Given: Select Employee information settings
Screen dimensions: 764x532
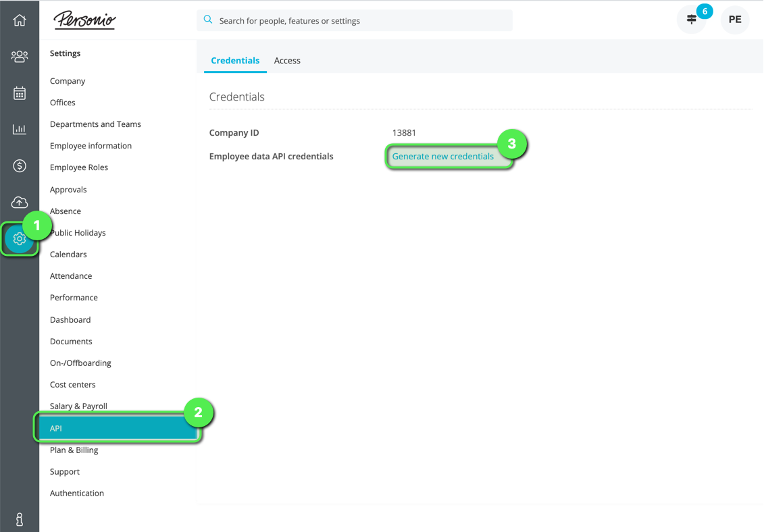Looking at the screenshot, I should tap(91, 146).
